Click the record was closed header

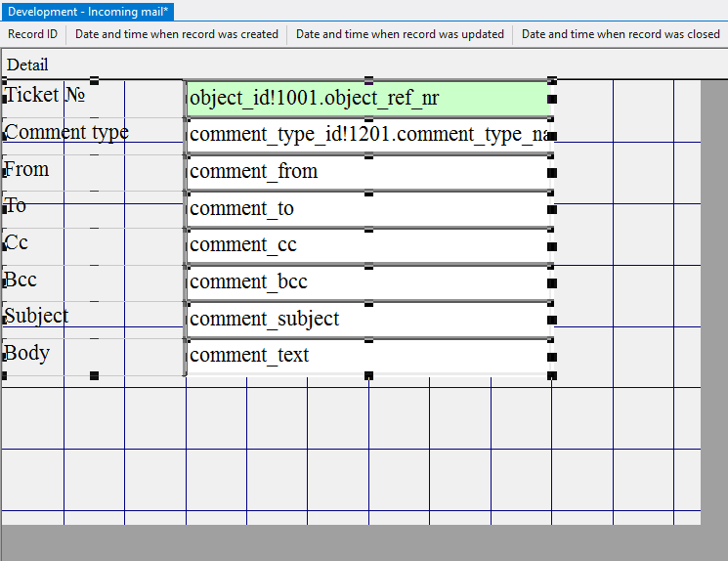[621, 34]
